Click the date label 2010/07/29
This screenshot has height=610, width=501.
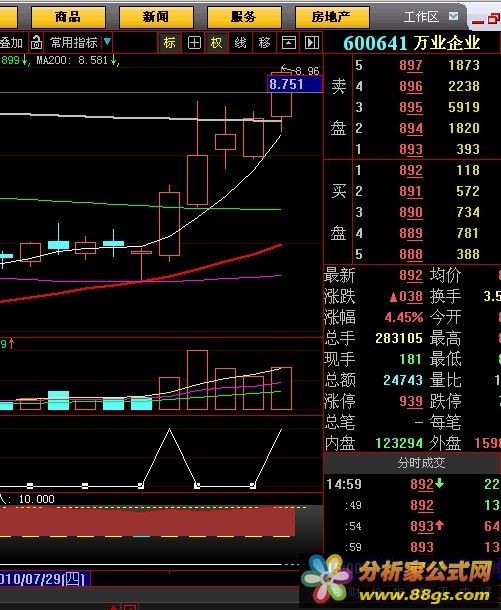coord(44,578)
